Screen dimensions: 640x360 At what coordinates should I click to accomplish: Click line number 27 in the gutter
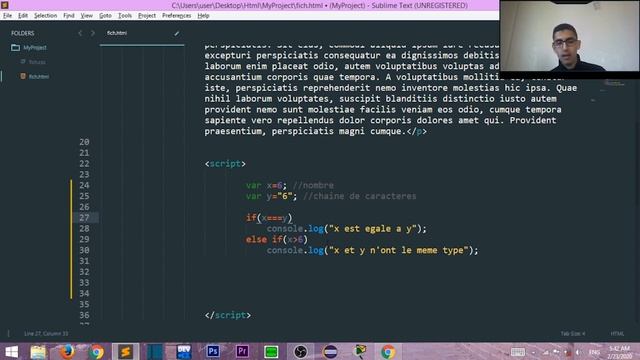84,218
